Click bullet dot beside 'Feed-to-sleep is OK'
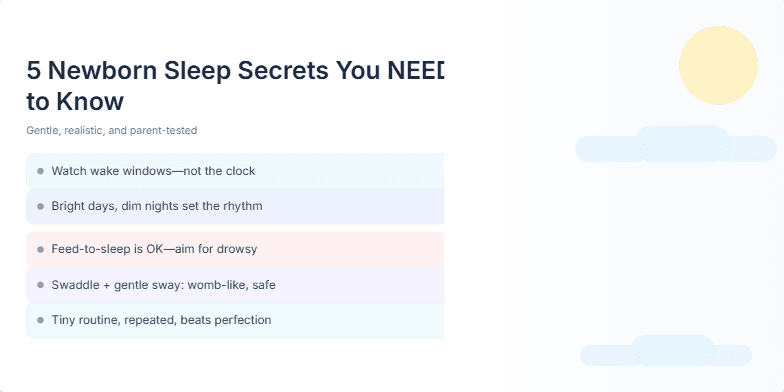Image resolution: width=784 pixels, height=392 pixels. pyautogui.click(x=40, y=250)
